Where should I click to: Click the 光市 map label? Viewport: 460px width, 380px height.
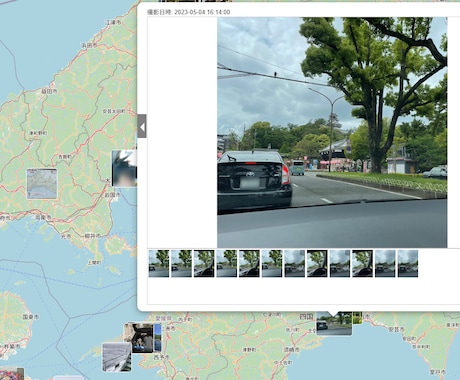coord(66,236)
